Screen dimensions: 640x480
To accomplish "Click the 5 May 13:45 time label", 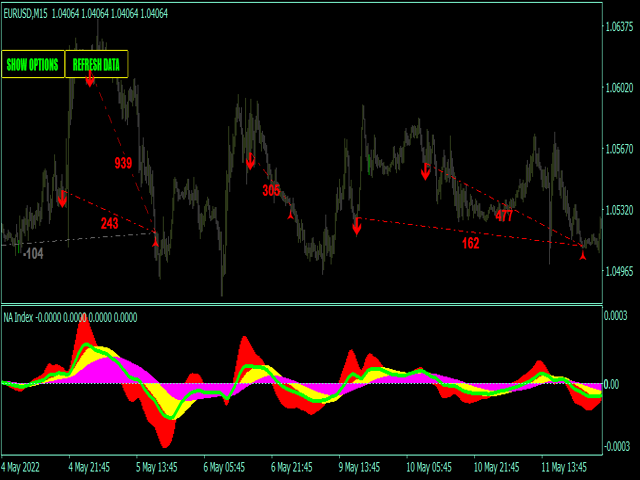I will 157,467.
